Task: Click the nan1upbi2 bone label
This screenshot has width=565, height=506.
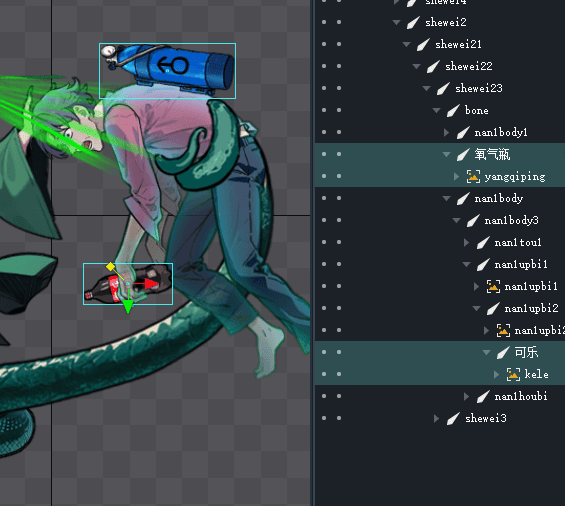Action: pos(531,309)
